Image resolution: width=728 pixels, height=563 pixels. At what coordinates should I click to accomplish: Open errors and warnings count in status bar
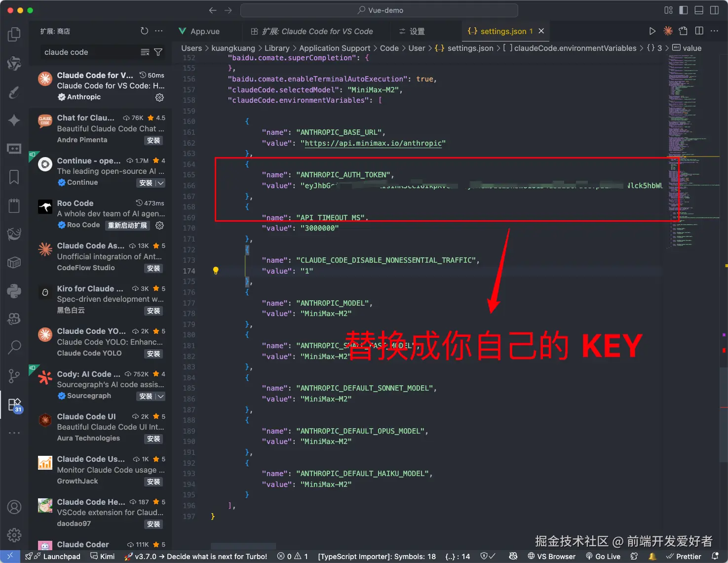(x=293, y=557)
